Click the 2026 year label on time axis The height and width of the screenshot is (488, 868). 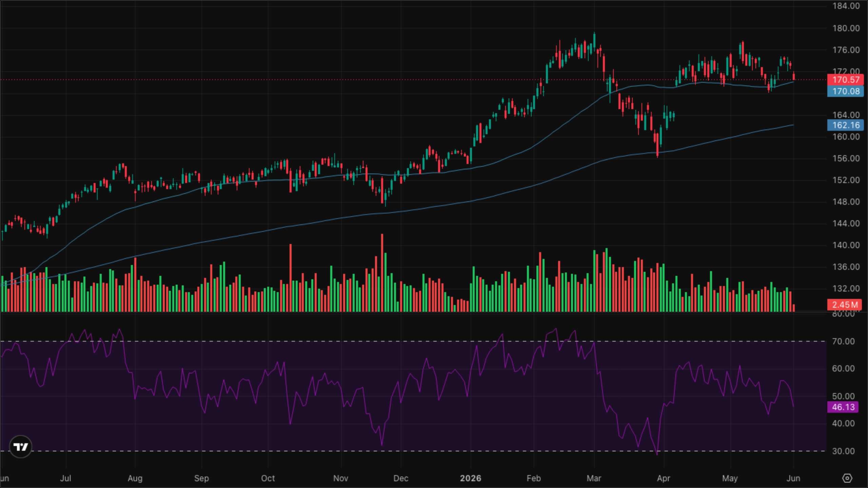[470, 478]
